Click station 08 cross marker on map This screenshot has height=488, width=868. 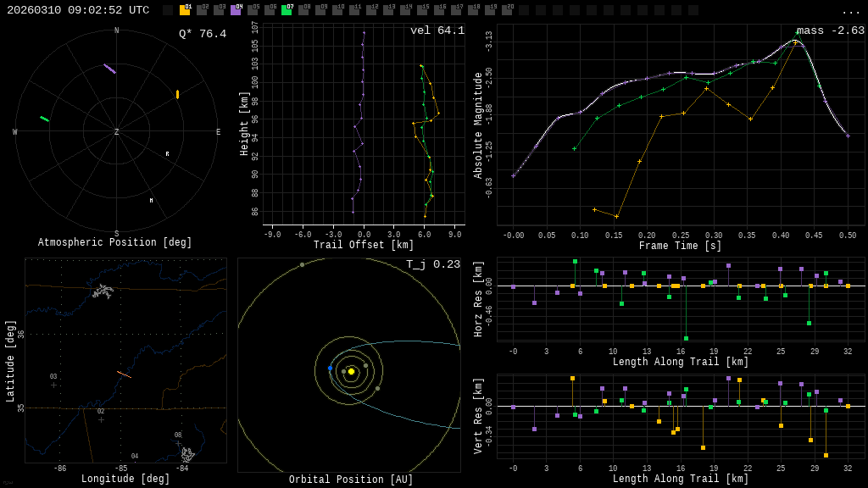178,442
